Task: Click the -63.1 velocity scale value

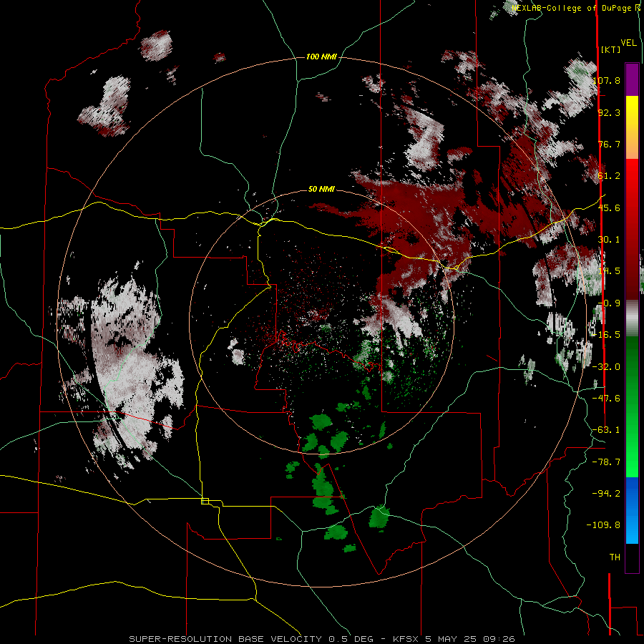Action: point(607,430)
